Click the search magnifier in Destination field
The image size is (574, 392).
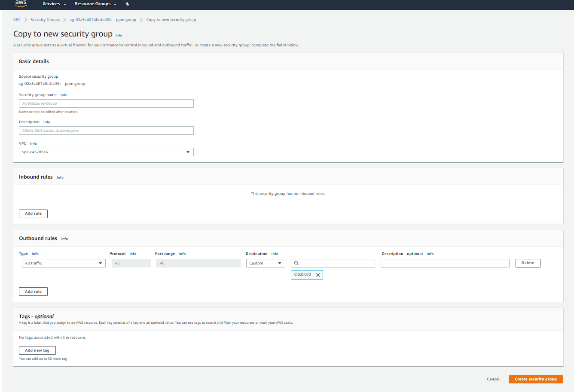tap(296, 263)
